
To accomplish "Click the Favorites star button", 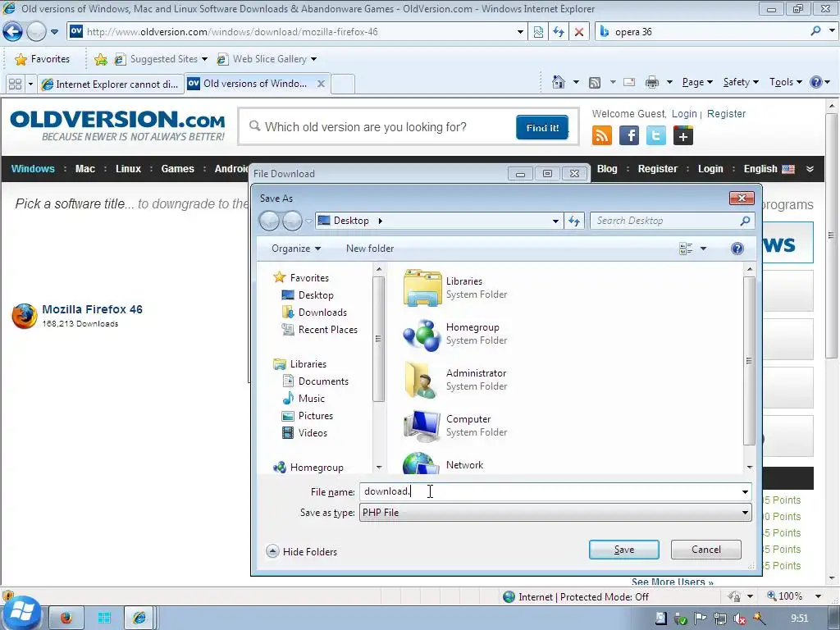I will pos(43,59).
